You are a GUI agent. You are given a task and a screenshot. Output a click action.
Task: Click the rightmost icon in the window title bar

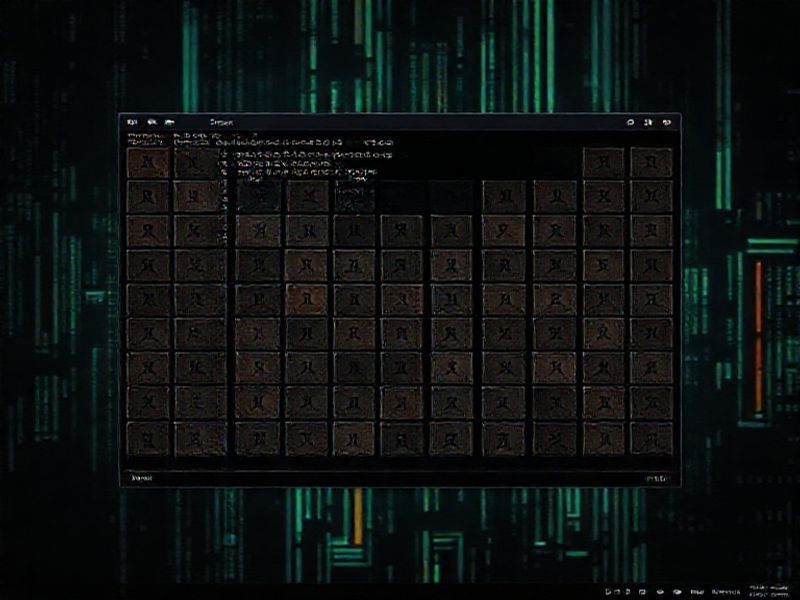(666, 122)
